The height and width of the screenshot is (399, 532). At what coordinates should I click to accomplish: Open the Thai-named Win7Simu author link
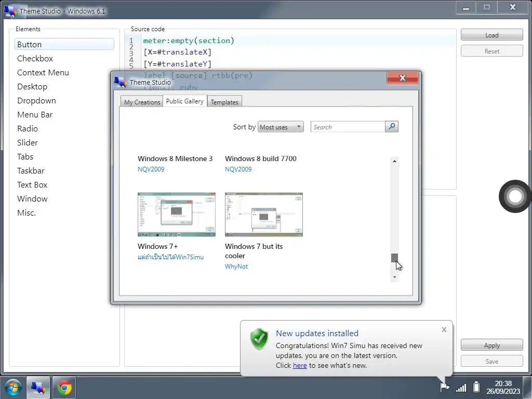[x=170, y=257]
